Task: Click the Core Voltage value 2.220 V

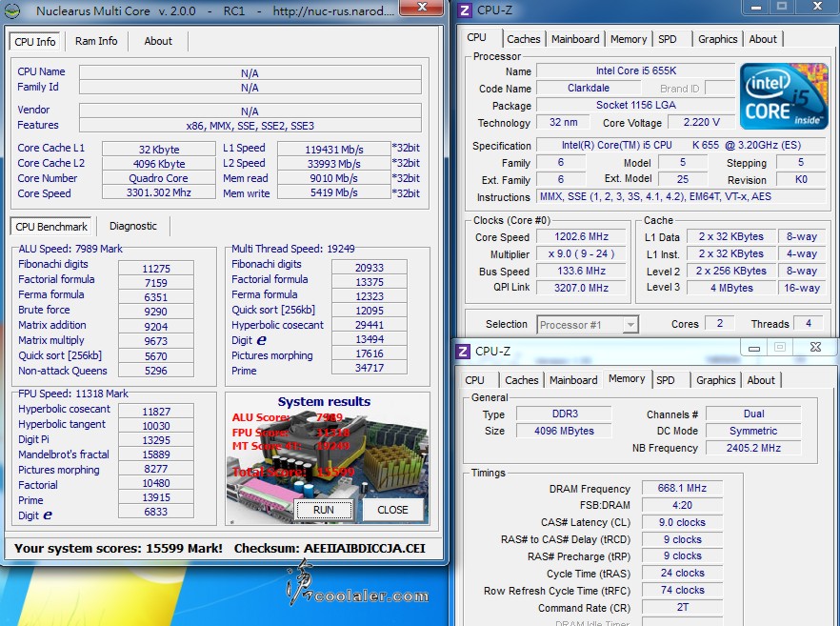Action: pyautogui.click(x=701, y=122)
